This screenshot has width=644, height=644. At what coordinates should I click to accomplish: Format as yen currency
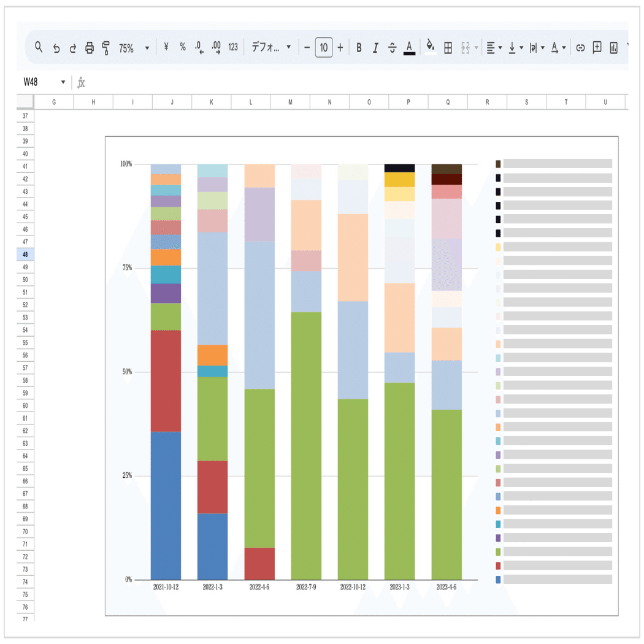tap(166, 47)
